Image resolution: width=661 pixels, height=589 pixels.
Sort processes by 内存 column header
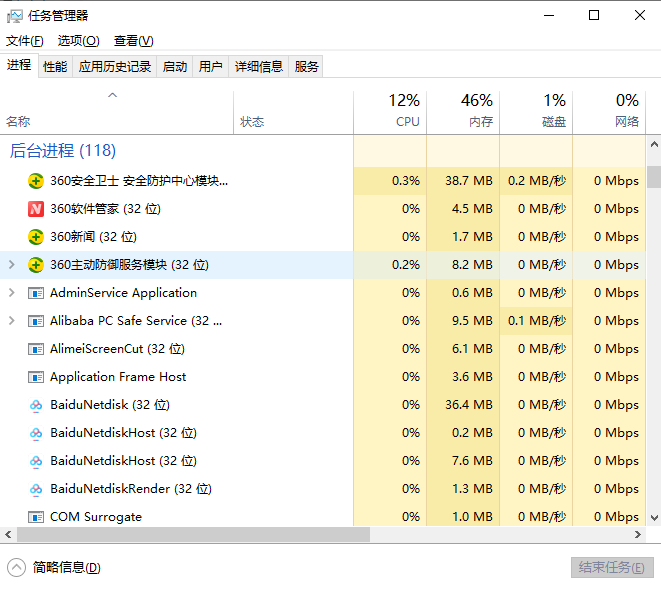[463, 111]
